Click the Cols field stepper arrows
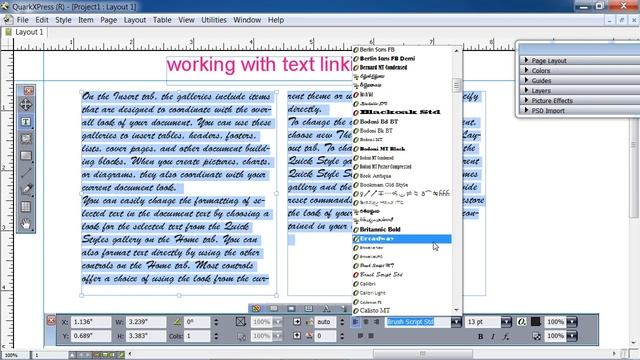This screenshot has width=640, height=360. pos(216,336)
